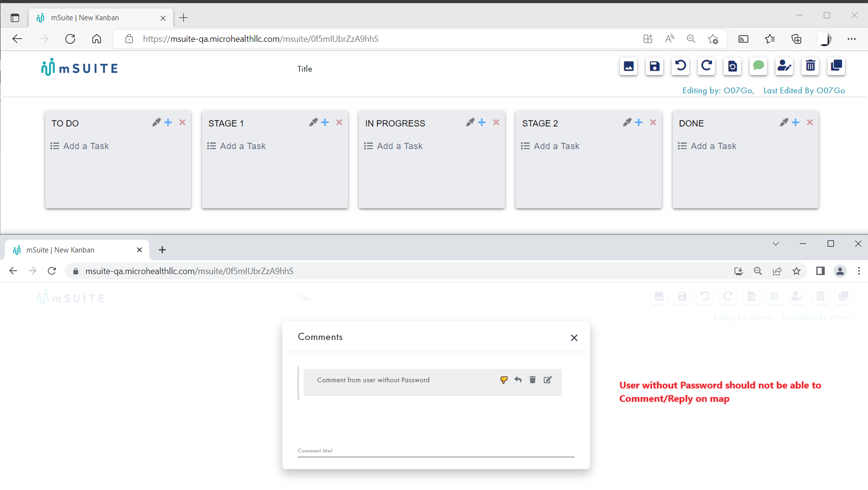Edit the existing comment
Image resolution: width=868 pixels, height=490 pixels.
pyautogui.click(x=547, y=380)
